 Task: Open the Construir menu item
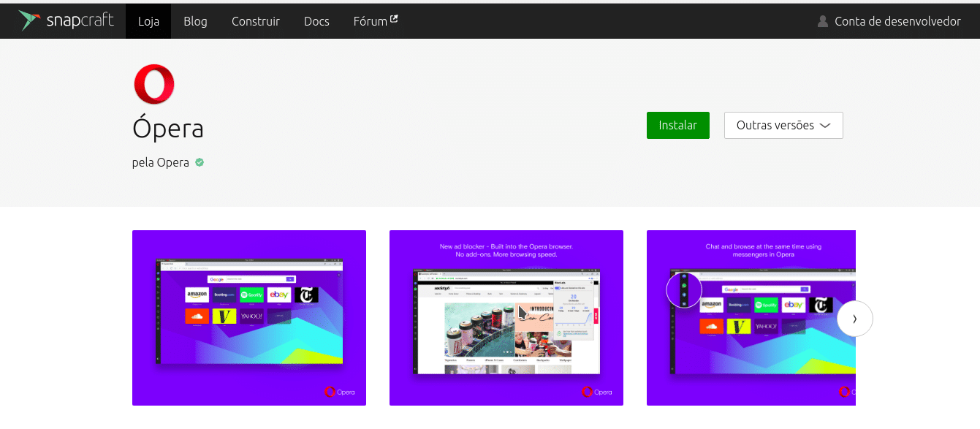(256, 21)
